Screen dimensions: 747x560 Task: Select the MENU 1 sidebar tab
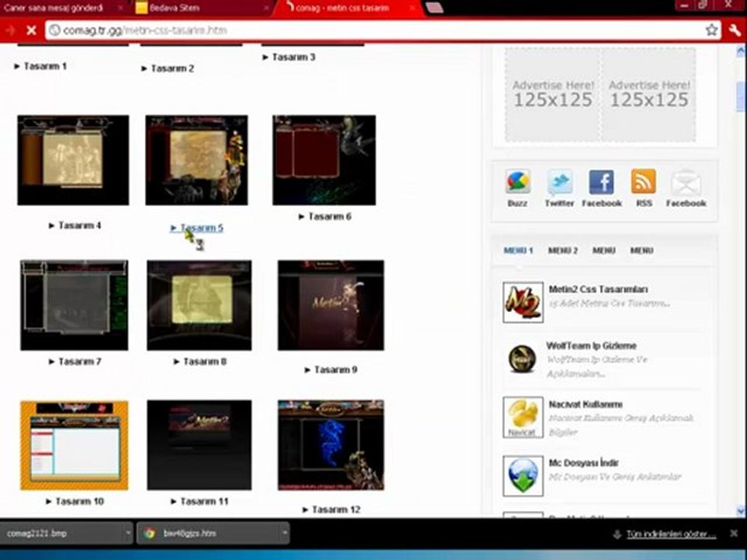[518, 250]
